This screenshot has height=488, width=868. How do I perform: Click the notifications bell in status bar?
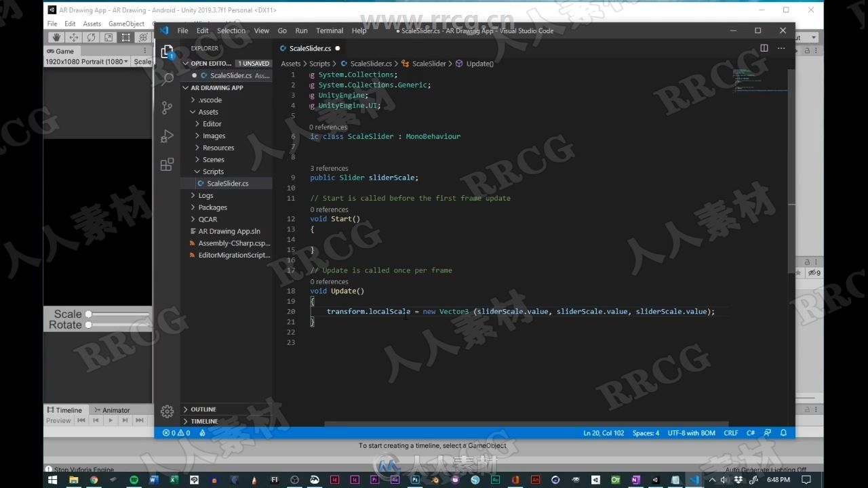[783, 433]
